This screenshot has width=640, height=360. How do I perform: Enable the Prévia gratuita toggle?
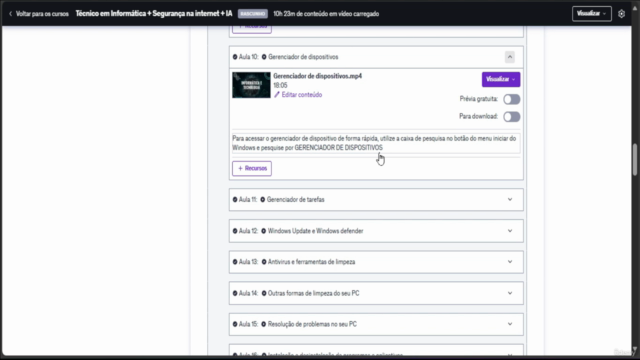click(511, 99)
